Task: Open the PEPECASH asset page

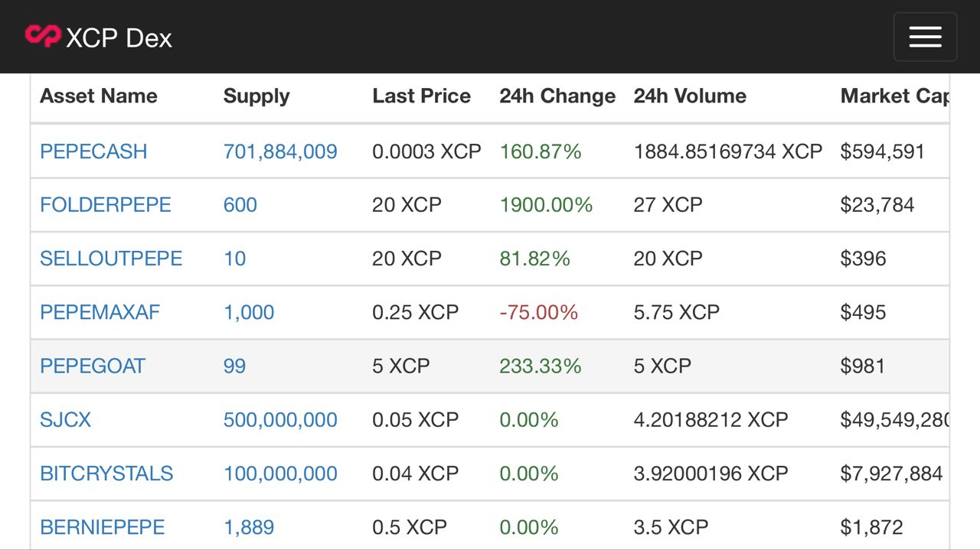Action: (x=93, y=151)
